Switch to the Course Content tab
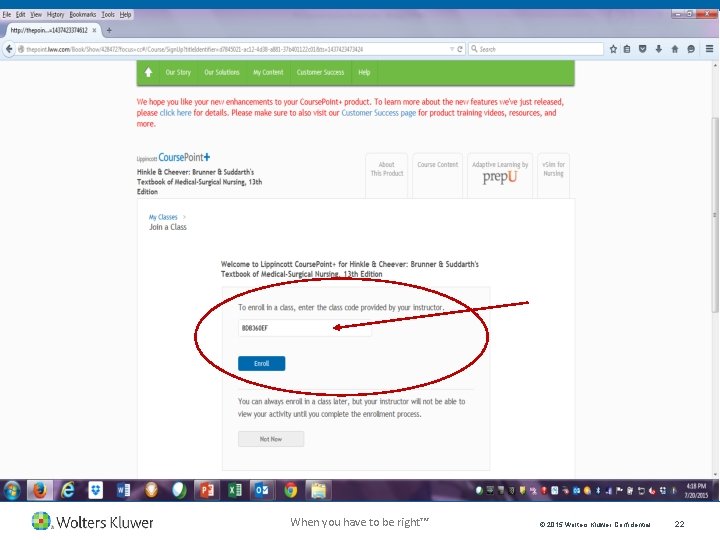Image resolution: width=720 pixels, height=540 pixels. pyautogui.click(x=438, y=175)
